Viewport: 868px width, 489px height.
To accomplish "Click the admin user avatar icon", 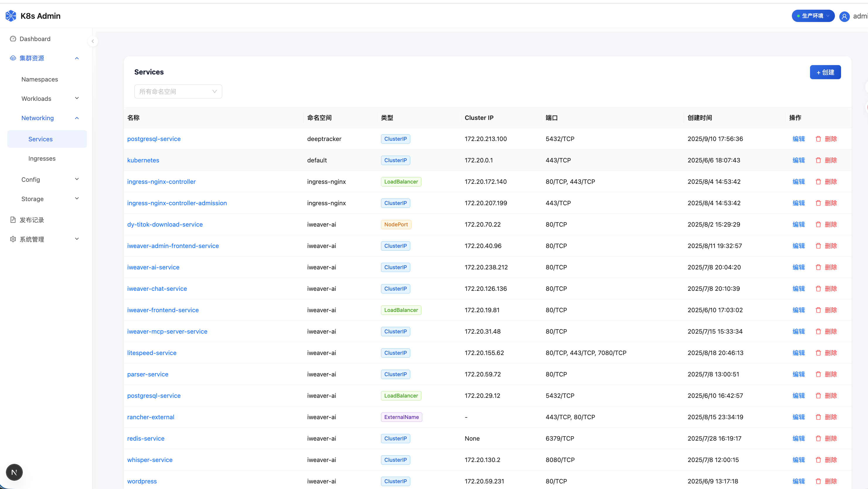I will pos(844,16).
